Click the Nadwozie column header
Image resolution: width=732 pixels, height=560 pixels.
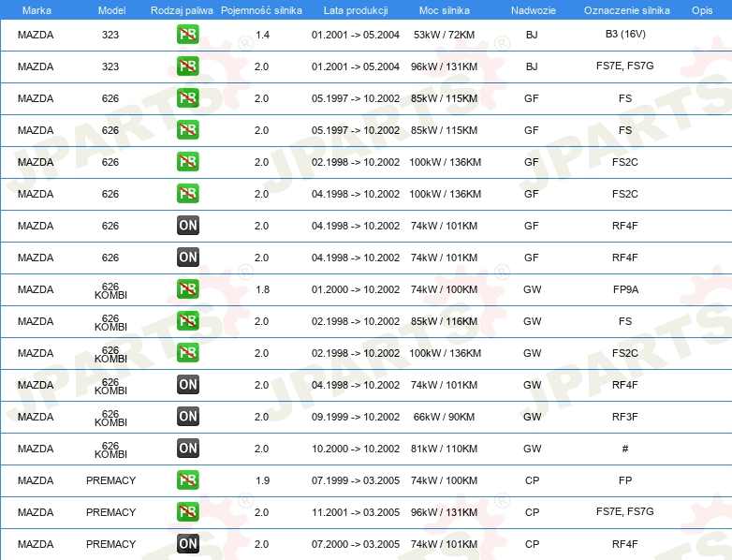(x=534, y=10)
